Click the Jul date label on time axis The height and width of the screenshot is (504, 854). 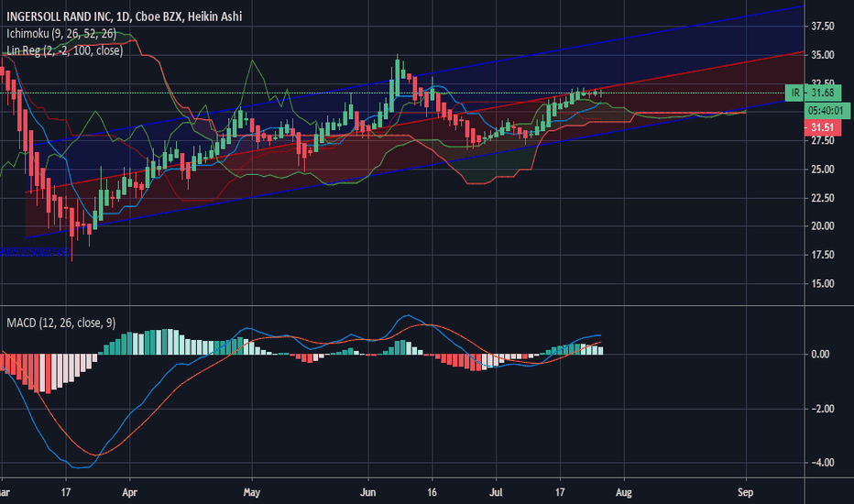(496, 493)
